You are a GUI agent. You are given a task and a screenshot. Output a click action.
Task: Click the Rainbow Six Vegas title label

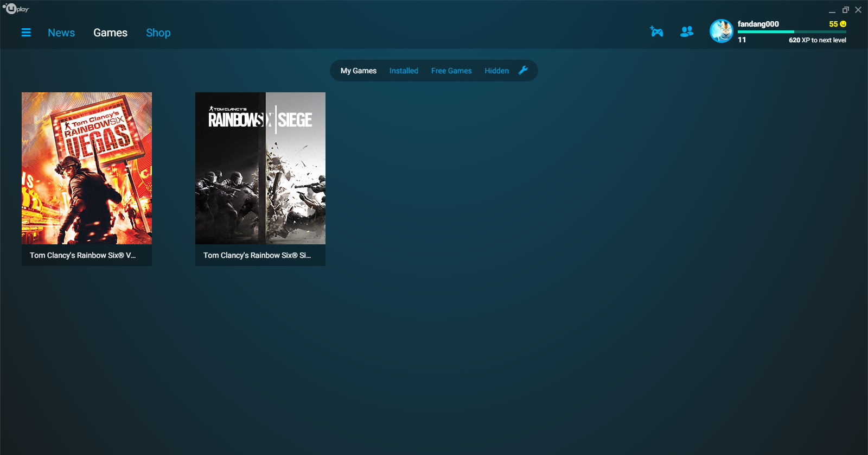[x=83, y=255]
